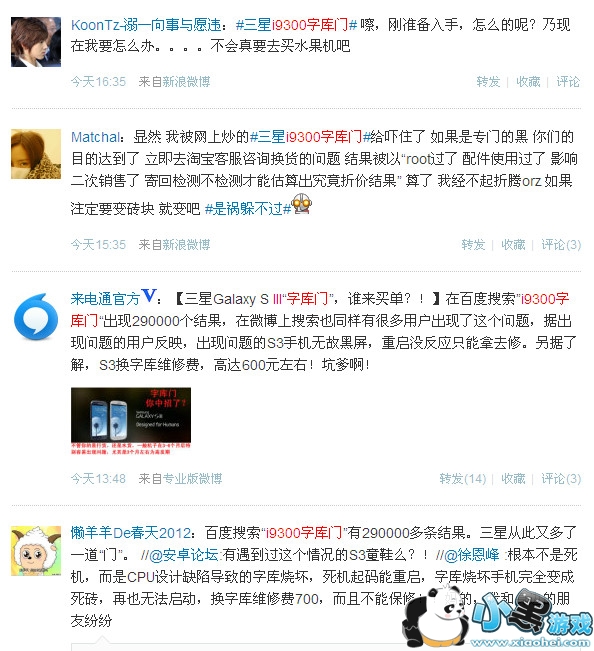Favorite KoonTz's post via 收藏
Image resolution: width=594 pixels, height=651 pixels.
(528, 81)
